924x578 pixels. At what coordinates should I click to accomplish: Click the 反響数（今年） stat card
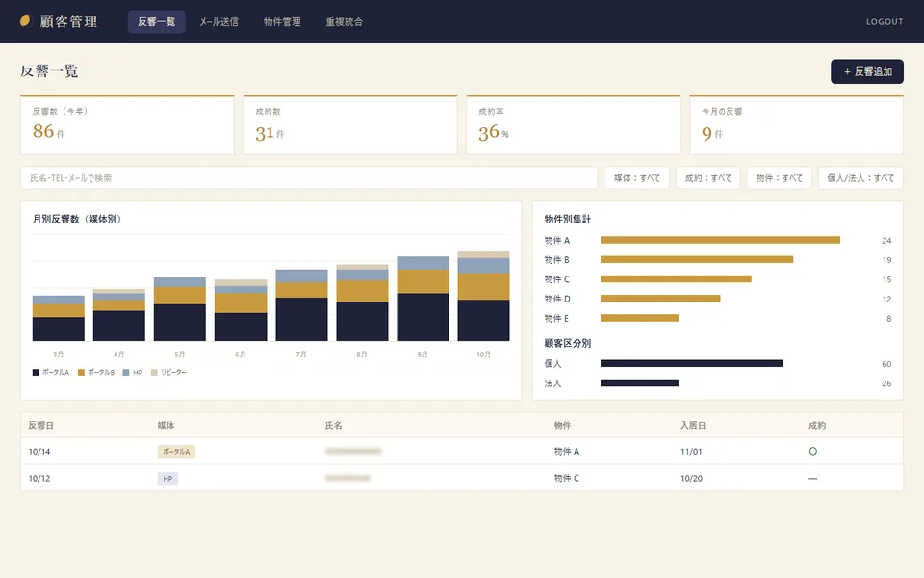[x=127, y=125]
